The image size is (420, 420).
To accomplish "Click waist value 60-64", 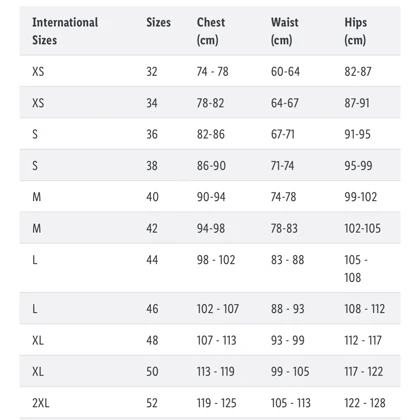I will [285, 72].
